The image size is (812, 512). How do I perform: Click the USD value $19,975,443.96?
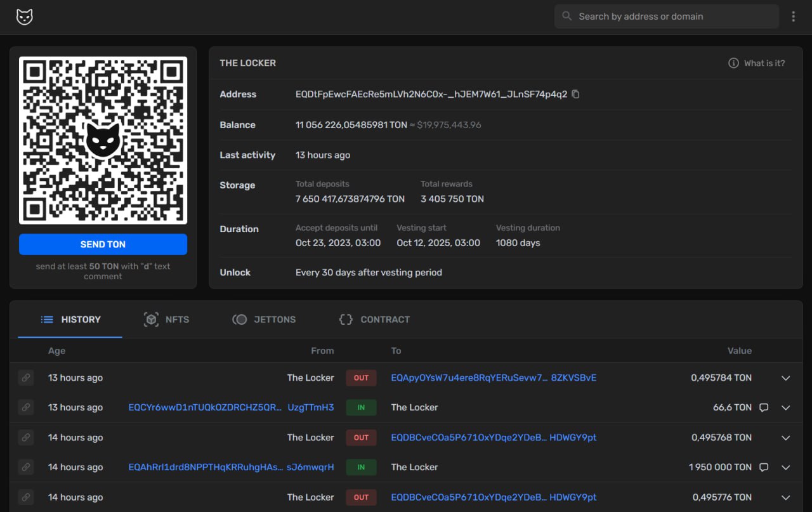[x=449, y=125]
